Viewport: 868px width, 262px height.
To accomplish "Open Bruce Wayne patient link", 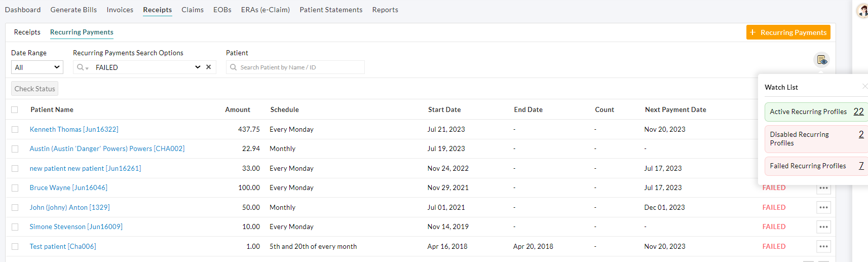I will coord(68,188).
